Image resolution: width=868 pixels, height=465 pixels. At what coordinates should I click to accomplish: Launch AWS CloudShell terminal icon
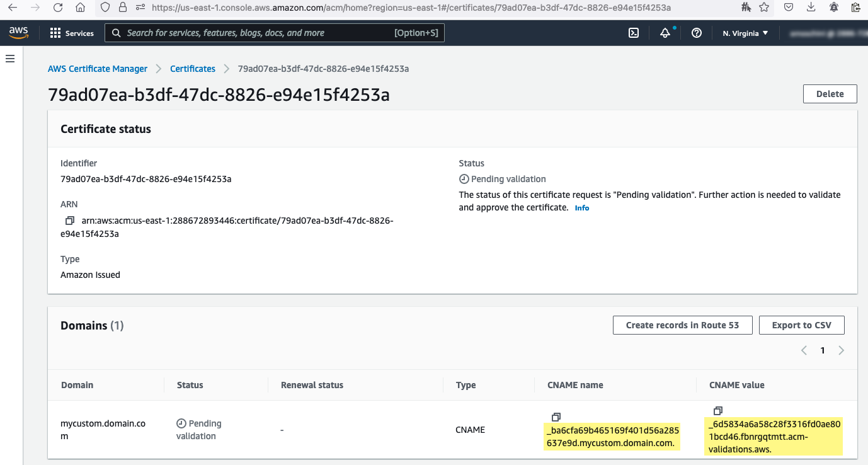point(634,33)
